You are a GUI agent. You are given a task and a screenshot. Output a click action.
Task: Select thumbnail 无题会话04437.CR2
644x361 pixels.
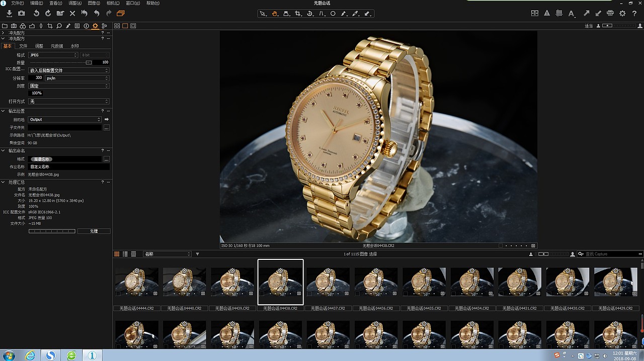328,282
